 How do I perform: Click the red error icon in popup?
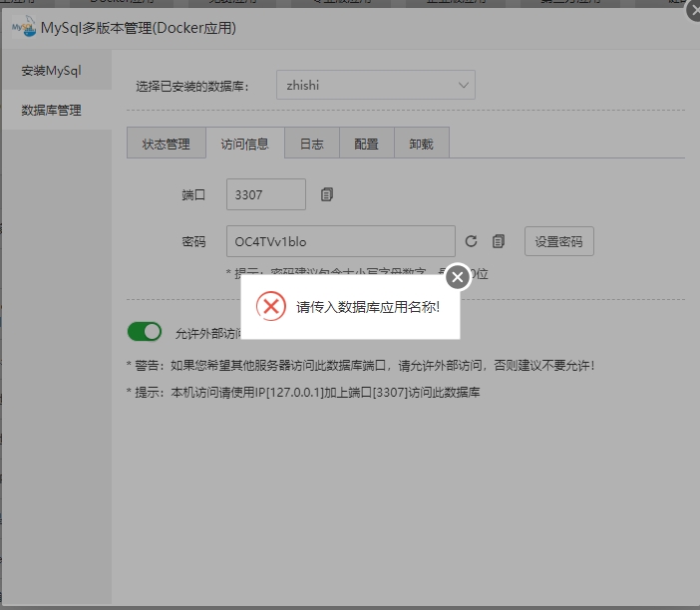[271, 306]
